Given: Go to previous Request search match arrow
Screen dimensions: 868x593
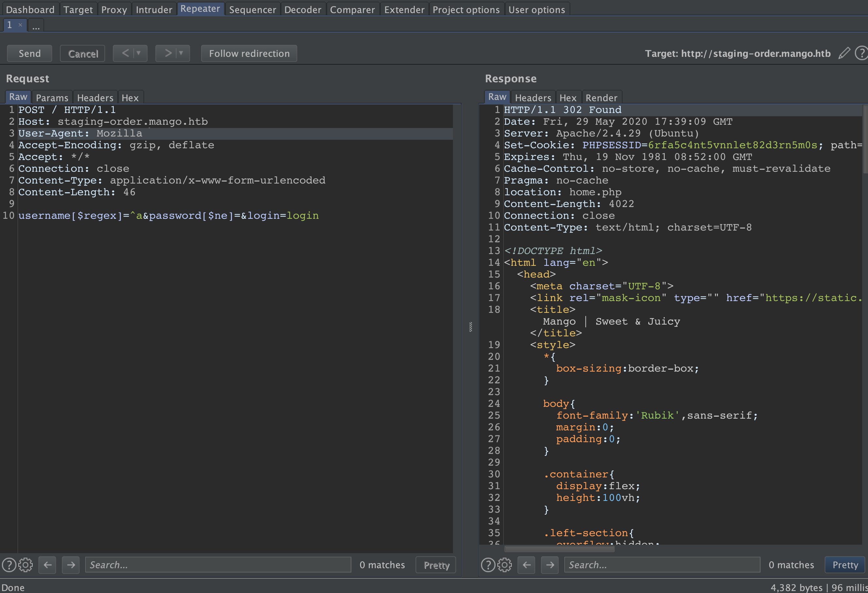Looking at the screenshot, I should click(x=47, y=565).
